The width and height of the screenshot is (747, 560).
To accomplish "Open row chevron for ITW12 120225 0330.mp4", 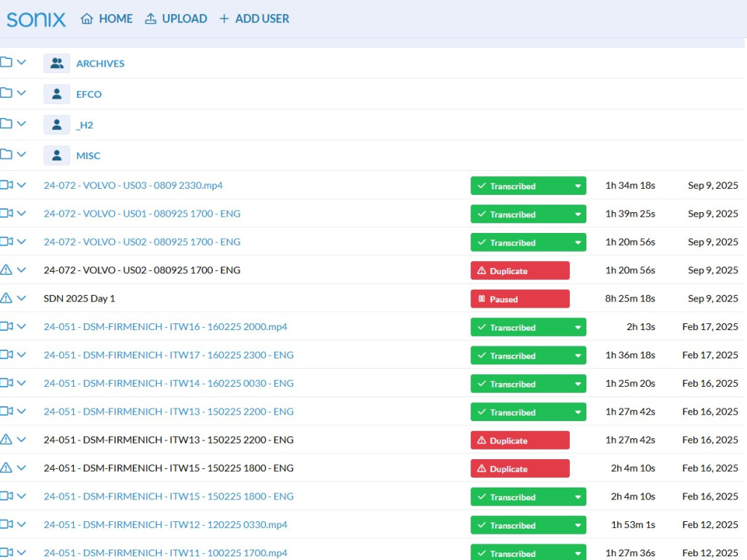I will (x=22, y=524).
